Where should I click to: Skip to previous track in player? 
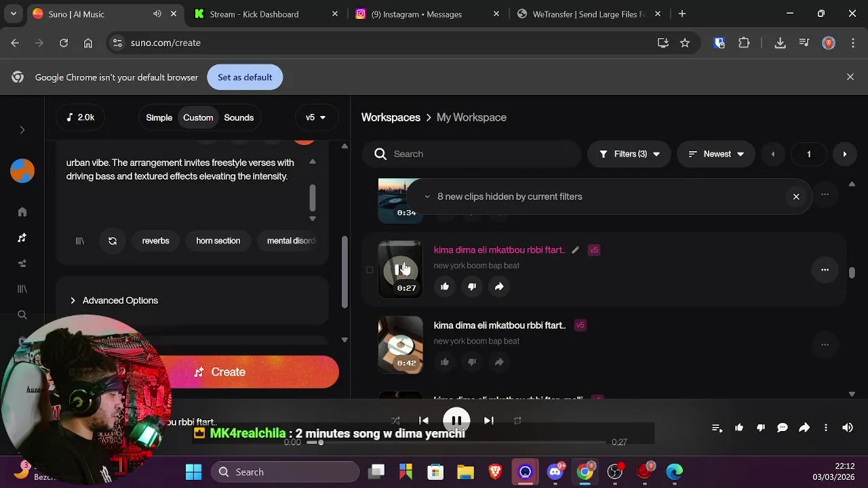tap(424, 421)
